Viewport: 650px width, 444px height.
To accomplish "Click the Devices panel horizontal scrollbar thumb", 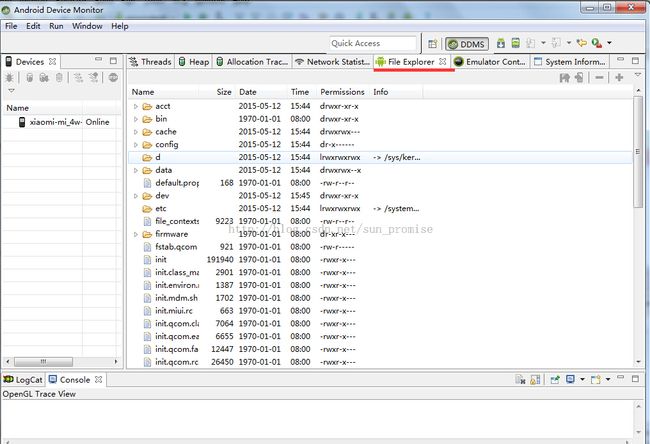I will [43, 362].
